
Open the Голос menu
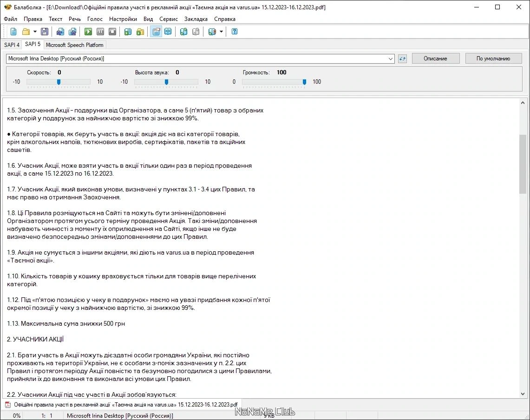click(95, 19)
